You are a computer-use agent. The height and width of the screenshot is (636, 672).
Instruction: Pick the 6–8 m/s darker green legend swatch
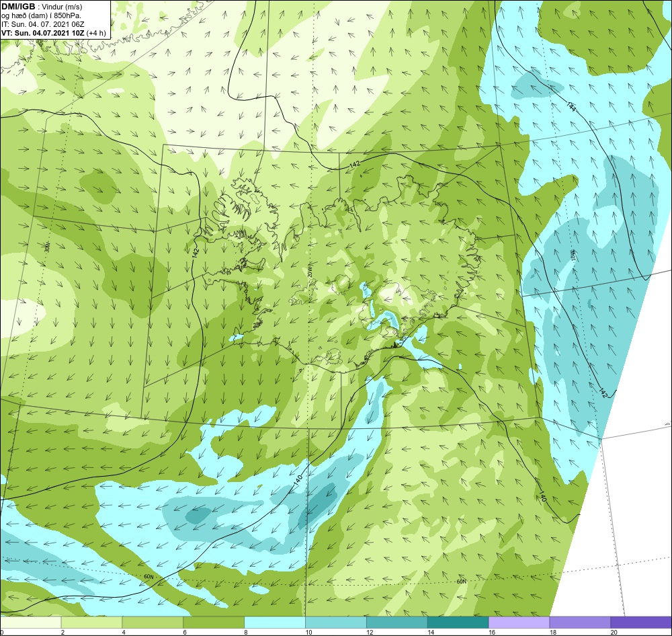click(214, 622)
